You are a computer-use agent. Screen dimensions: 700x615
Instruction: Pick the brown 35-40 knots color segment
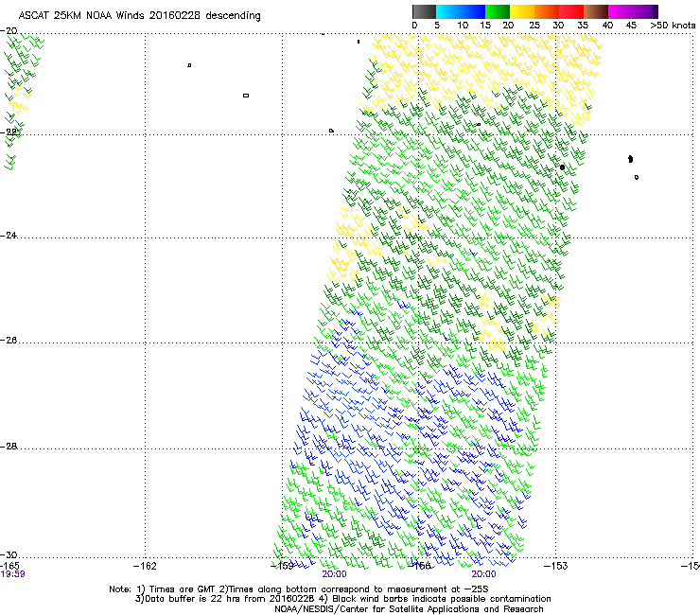tap(596, 11)
